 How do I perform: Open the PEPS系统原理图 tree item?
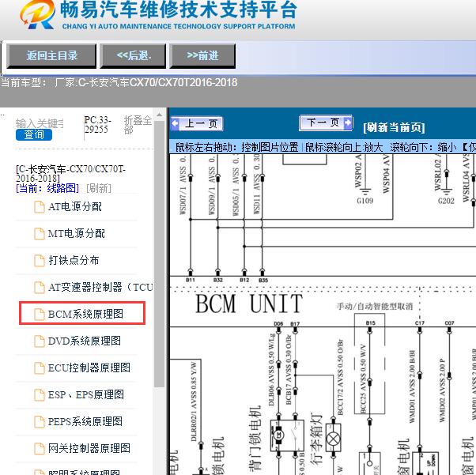point(85,421)
